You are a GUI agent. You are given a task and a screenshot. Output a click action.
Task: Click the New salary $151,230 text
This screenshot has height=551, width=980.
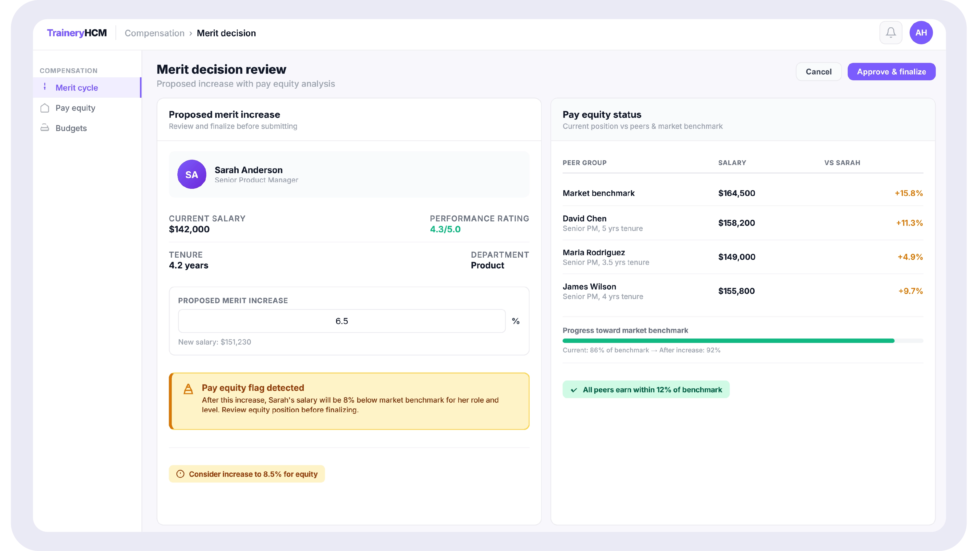215,342
